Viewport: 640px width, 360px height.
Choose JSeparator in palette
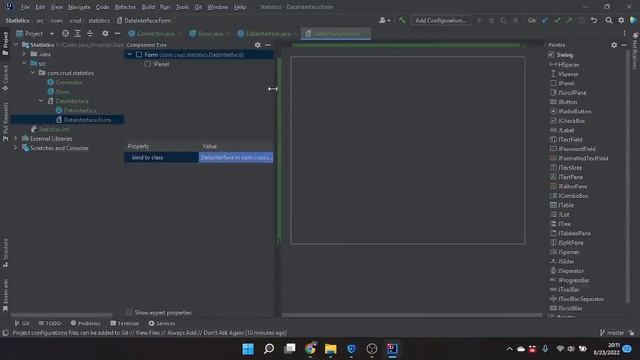coord(567,271)
